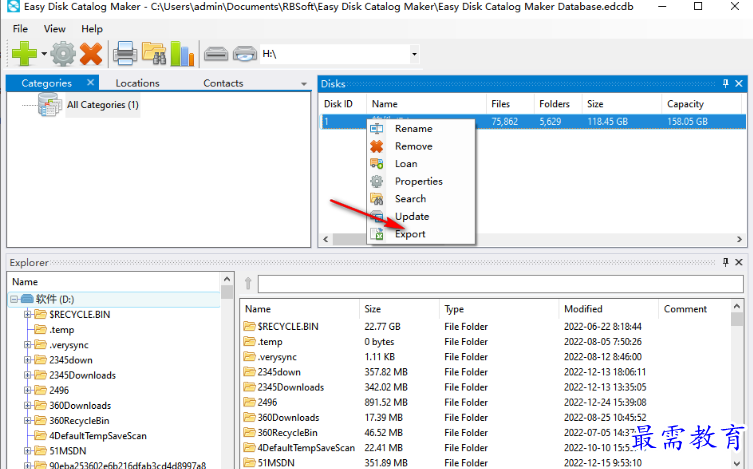Click the file list scroll-up arrow
The image size is (753, 469).
click(737, 306)
